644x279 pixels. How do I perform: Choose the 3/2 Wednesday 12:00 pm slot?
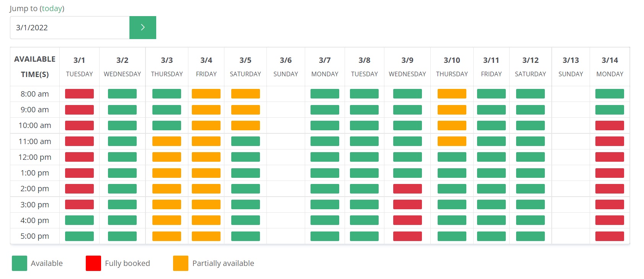[122, 157]
